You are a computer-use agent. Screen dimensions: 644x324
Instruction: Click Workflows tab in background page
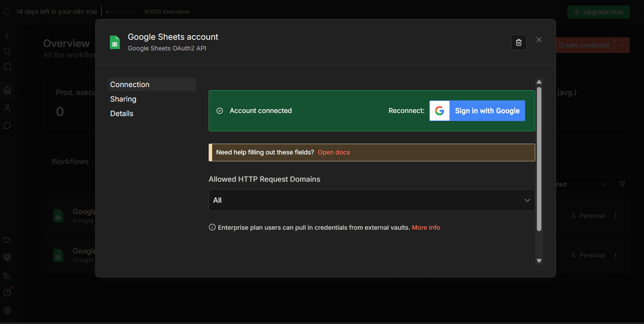click(x=70, y=162)
